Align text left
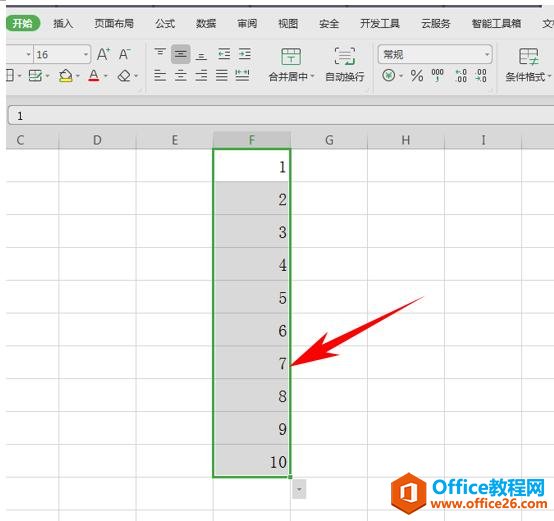This screenshot has width=554, height=521. pyautogui.click(x=160, y=76)
